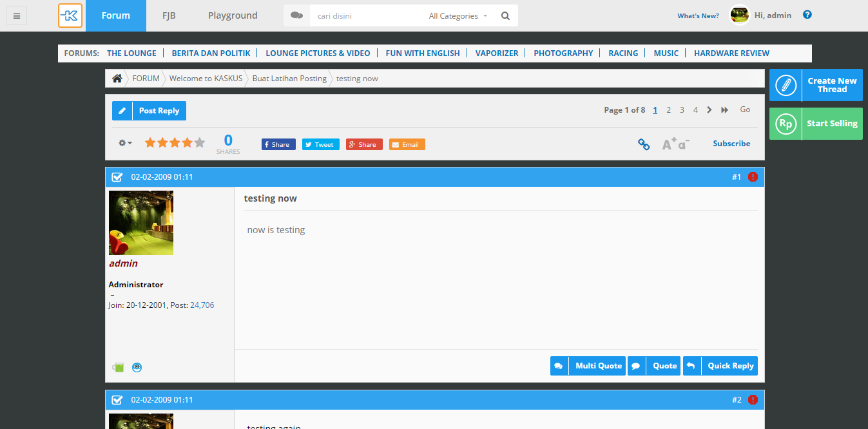Toggle the selection checkbox on post #2 header
This screenshot has width=868, height=429.
pyautogui.click(x=117, y=399)
